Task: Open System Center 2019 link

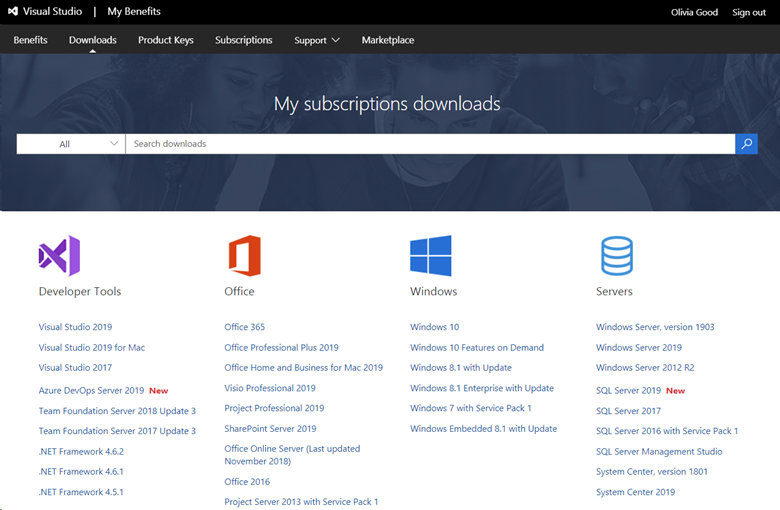Action: [636, 492]
